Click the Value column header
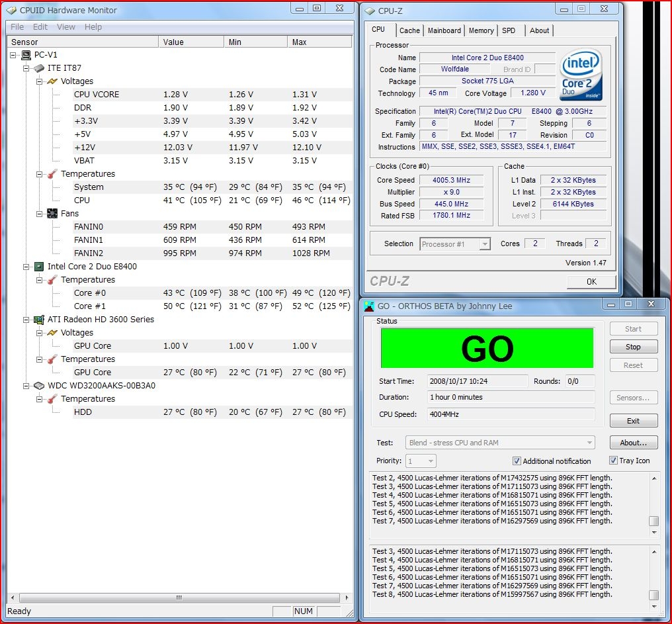This screenshot has width=672, height=624. pos(191,42)
